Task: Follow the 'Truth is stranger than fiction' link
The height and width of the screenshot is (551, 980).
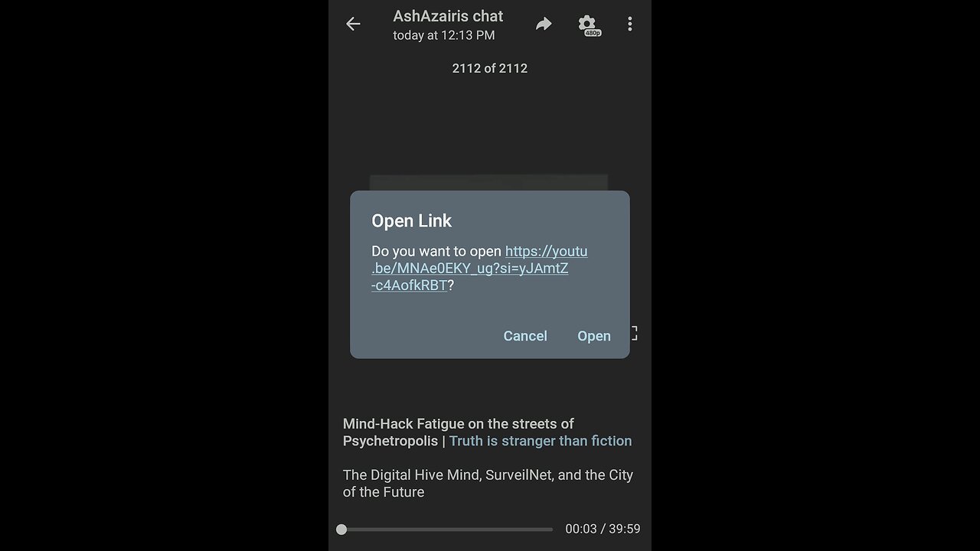Action: (x=541, y=441)
